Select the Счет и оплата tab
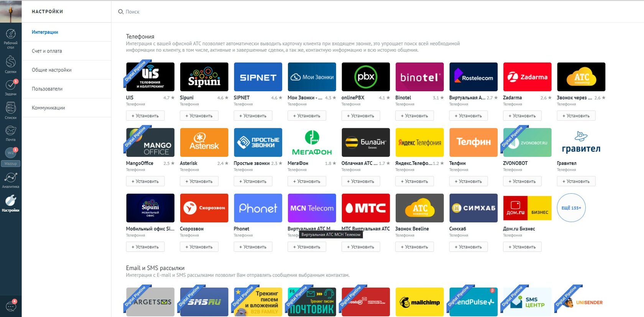The width and height of the screenshot is (644, 317). click(x=66, y=51)
